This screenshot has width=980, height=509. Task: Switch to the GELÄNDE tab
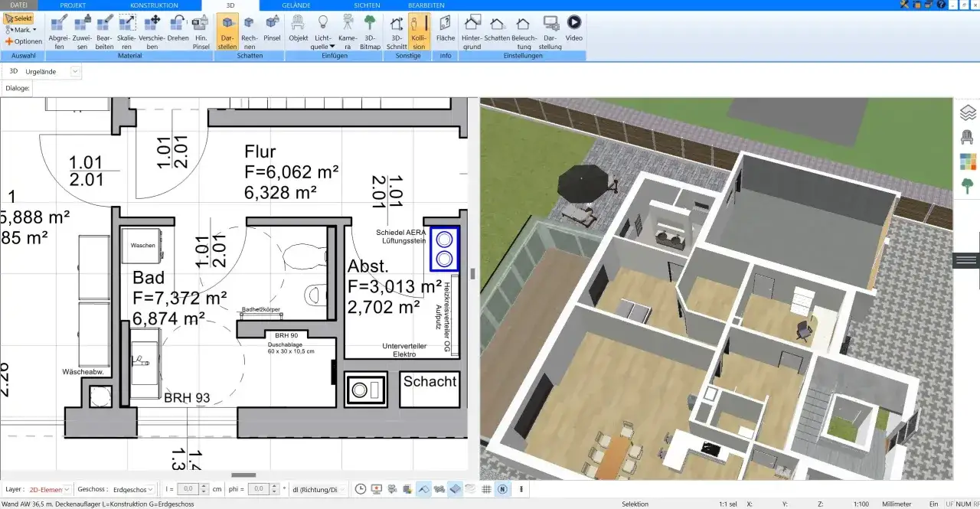[296, 5]
